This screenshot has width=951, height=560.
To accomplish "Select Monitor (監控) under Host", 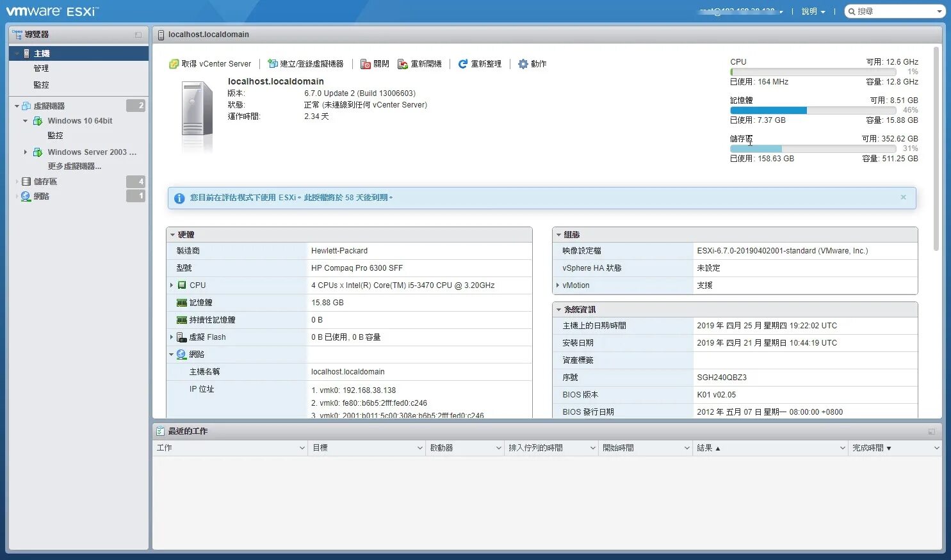I will 41,85.
